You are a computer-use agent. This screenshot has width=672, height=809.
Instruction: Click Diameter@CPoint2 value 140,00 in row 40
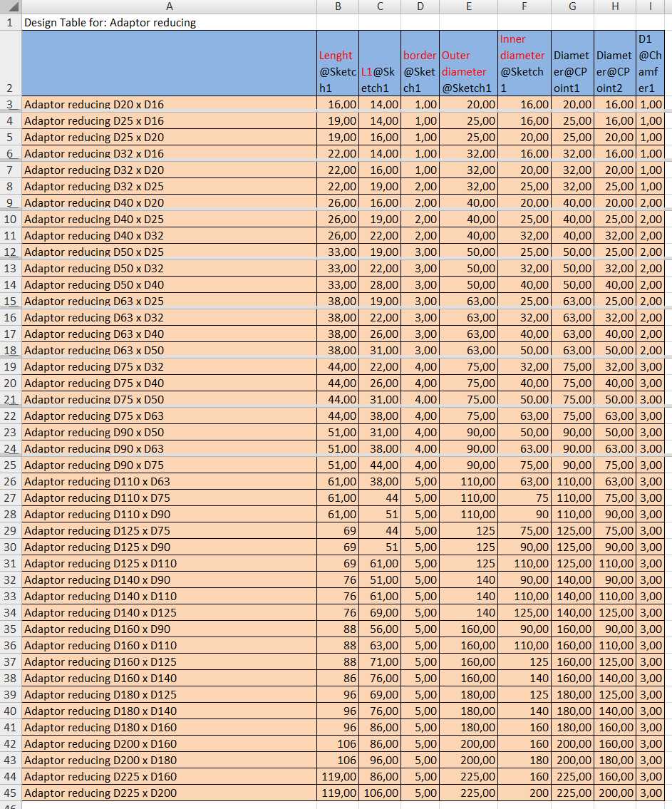[x=615, y=711]
